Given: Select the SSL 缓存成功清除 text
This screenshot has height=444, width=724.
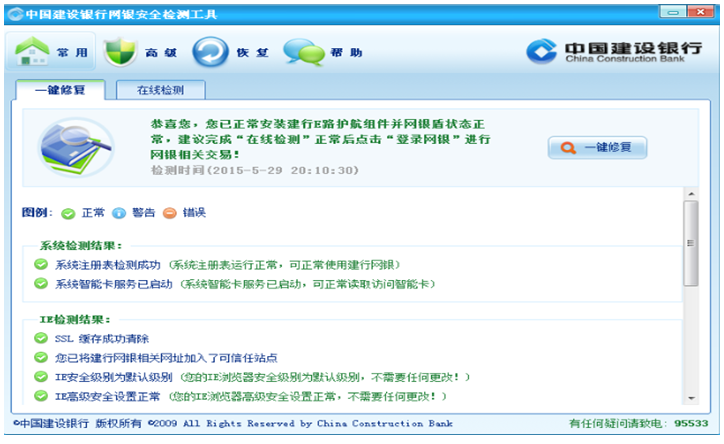Looking at the screenshot, I should pos(102,339).
